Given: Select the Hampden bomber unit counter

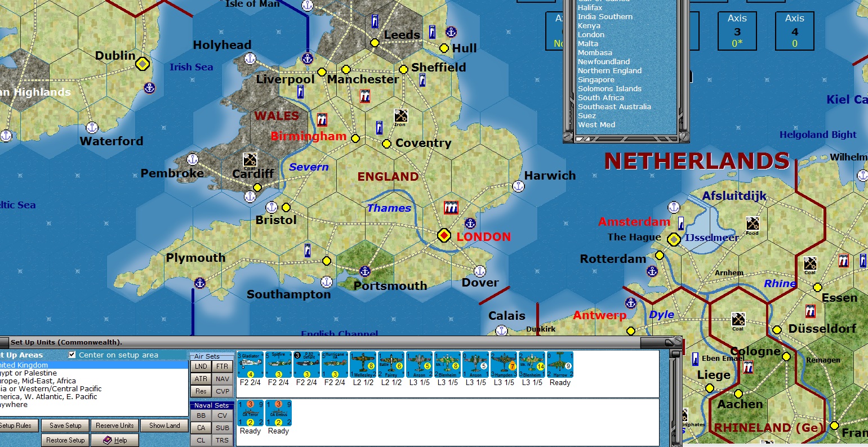Looking at the screenshot, I should tap(504, 365).
